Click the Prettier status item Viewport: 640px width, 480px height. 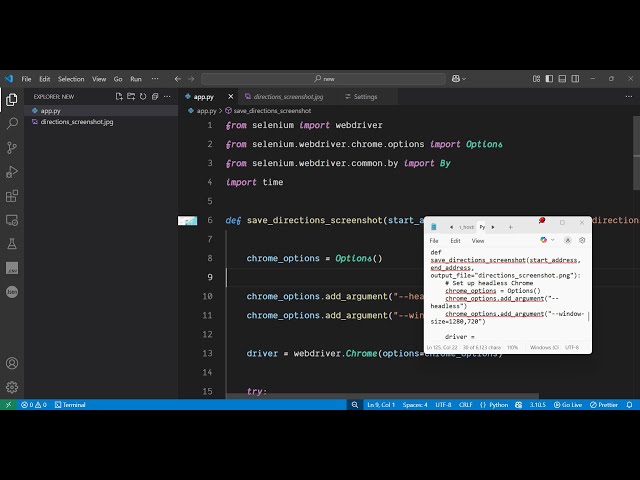604,405
